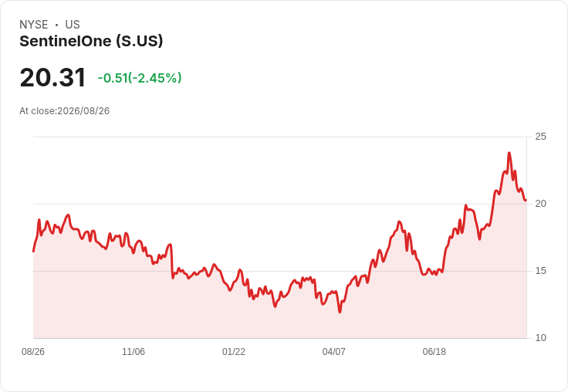
Task: Click the starting point of the red price line
Action: (33, 251)
